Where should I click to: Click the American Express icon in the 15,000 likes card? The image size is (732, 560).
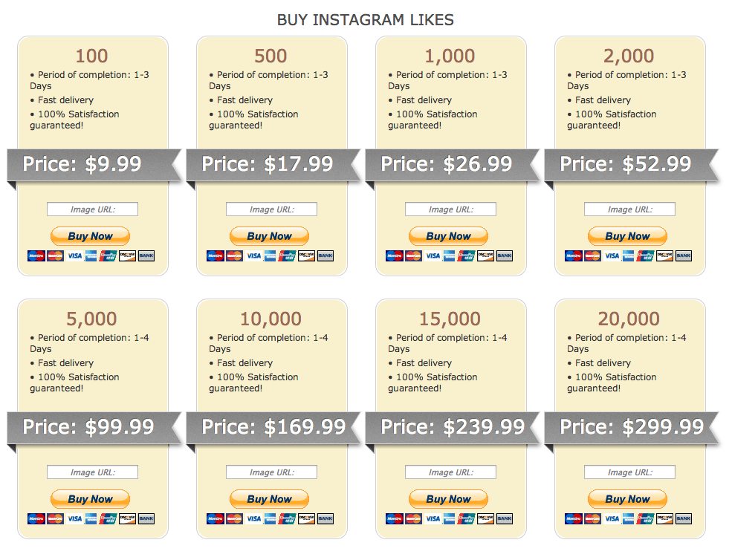click(449, 518)
